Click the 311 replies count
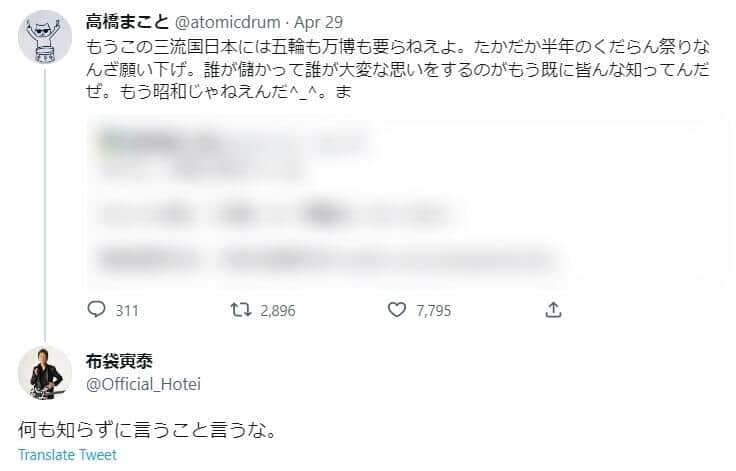This screenshot has height=471, width=736. (127, 311)
